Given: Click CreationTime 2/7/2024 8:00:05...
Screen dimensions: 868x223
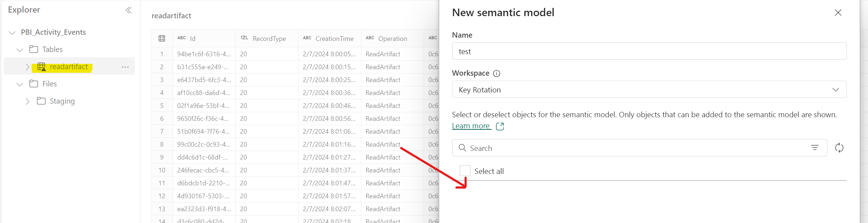Looking at the screenshot, I should [329, 54].
